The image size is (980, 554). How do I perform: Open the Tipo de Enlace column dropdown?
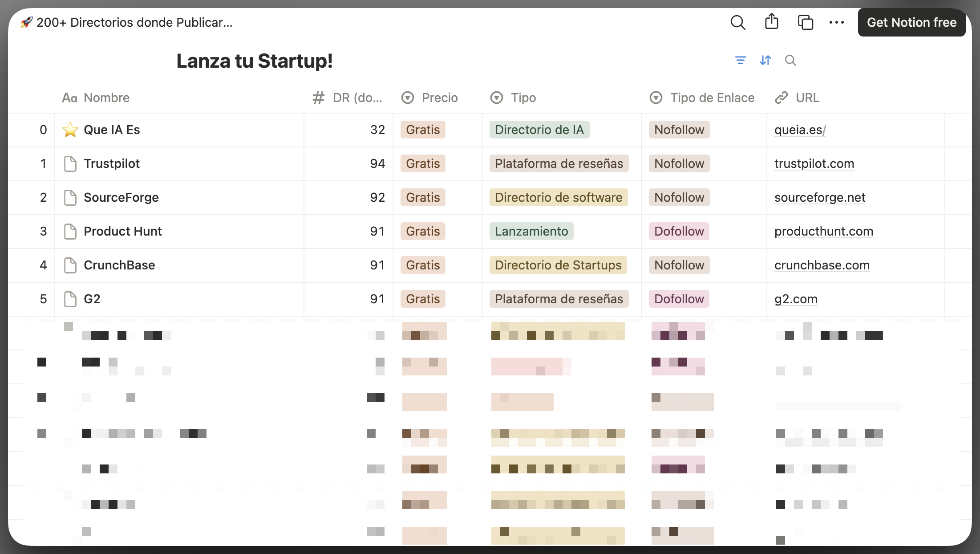click(656, 98)
